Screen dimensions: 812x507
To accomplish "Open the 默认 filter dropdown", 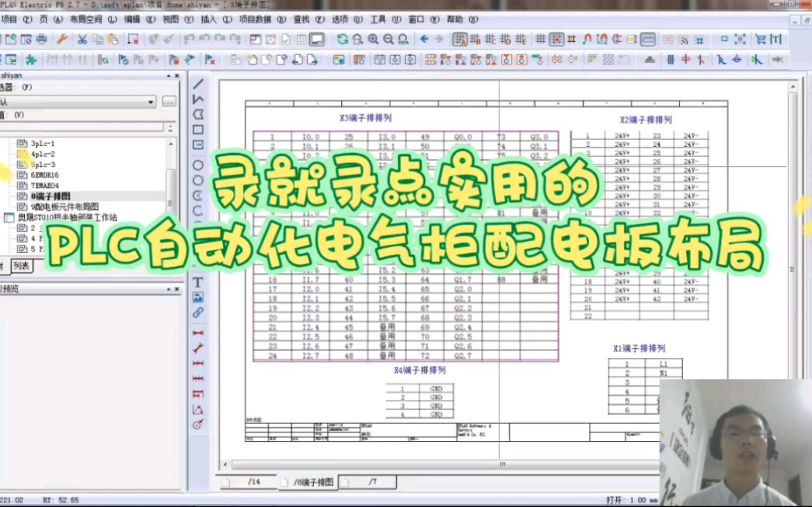I will pos(150,102).
